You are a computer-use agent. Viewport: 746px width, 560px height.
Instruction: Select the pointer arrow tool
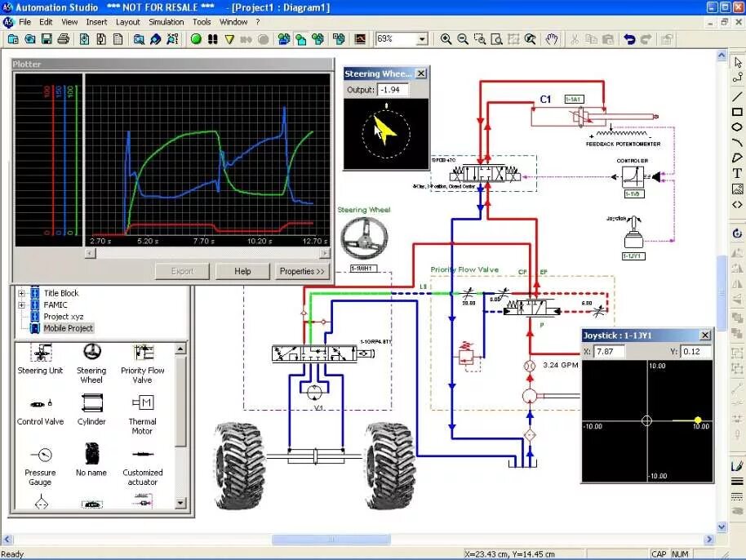(738, 62)
